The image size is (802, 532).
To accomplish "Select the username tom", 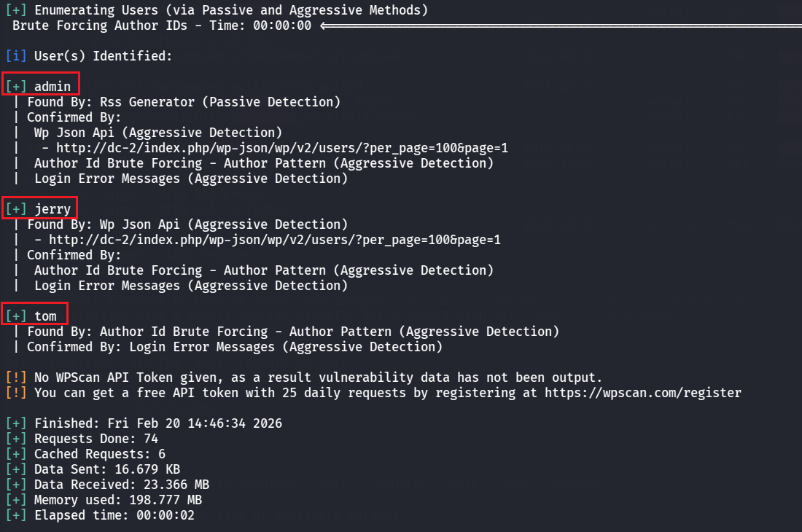I will pyautogui.click(x=45, y=316).
